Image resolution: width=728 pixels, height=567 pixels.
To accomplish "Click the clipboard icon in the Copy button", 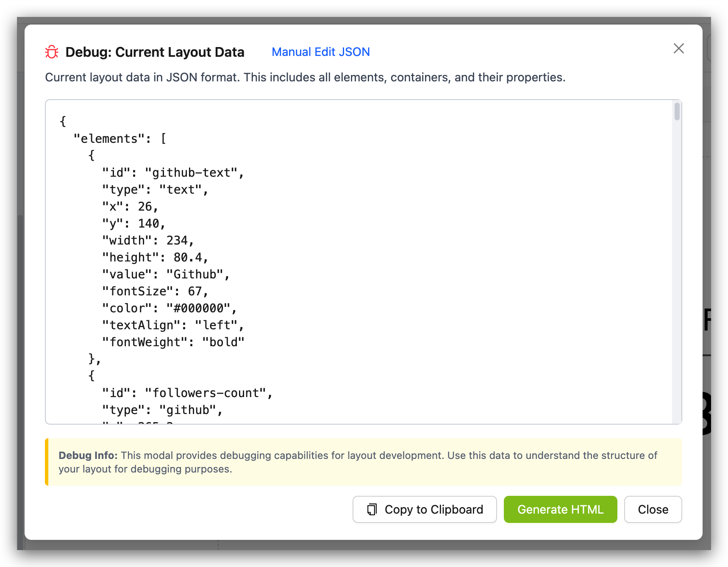I will pyautogui.click(x=372, y=509).
